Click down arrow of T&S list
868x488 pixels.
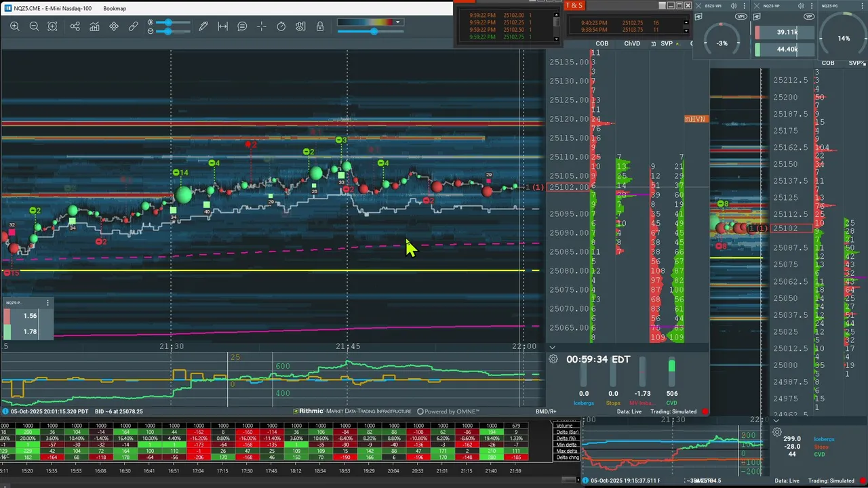(686, 31)
